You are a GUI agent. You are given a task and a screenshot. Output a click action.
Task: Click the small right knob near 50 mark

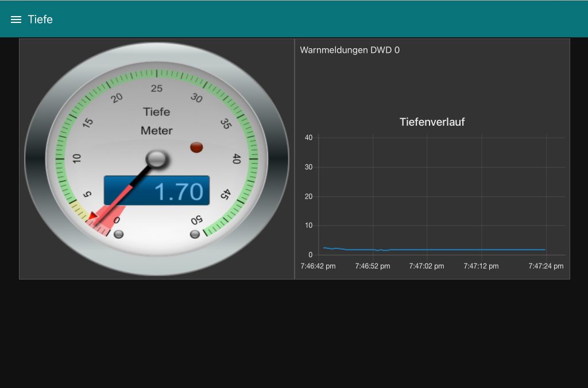coord(195,234)
